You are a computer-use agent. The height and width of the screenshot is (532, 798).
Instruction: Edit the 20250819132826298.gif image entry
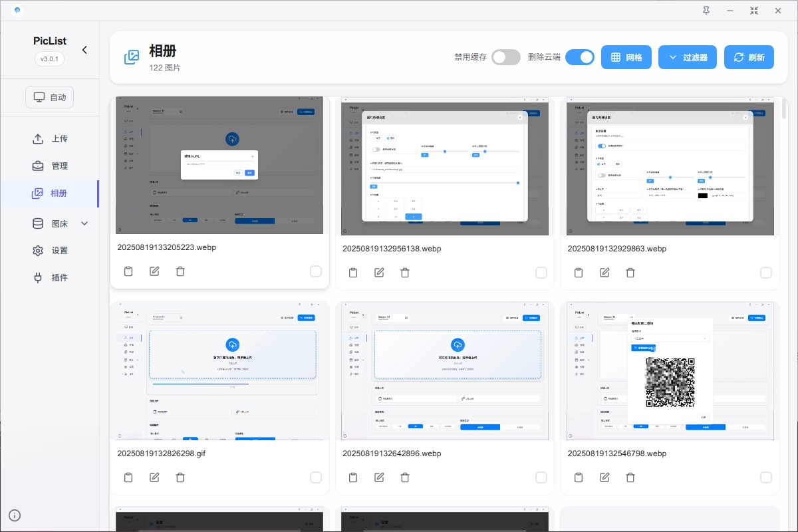tap(154, 477)
